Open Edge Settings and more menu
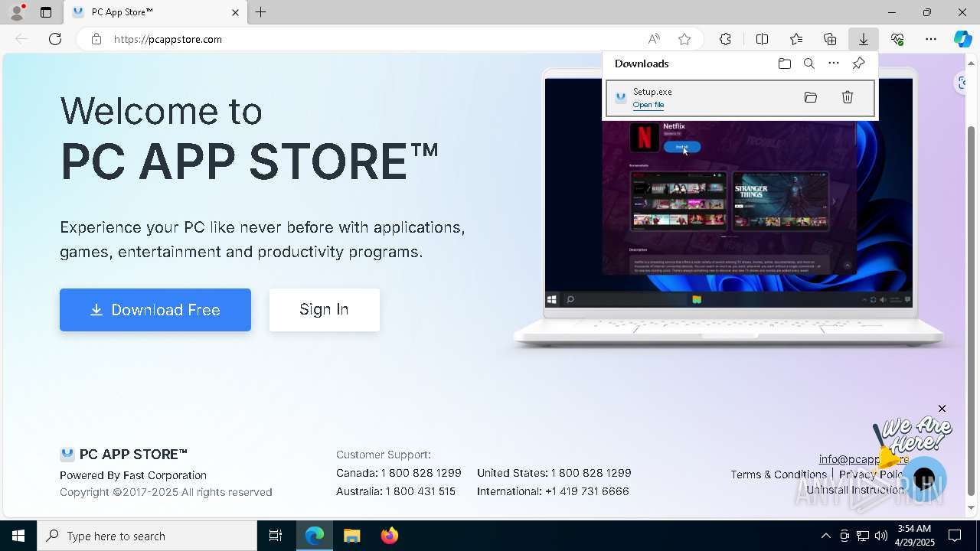Viewport: 980px width, 551px height. (931, 39)
